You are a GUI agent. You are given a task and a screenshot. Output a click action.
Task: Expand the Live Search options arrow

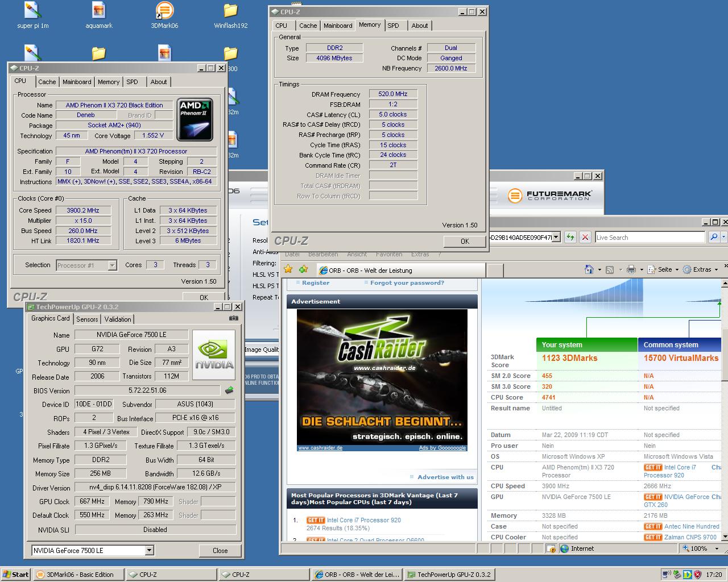[723, 237]
